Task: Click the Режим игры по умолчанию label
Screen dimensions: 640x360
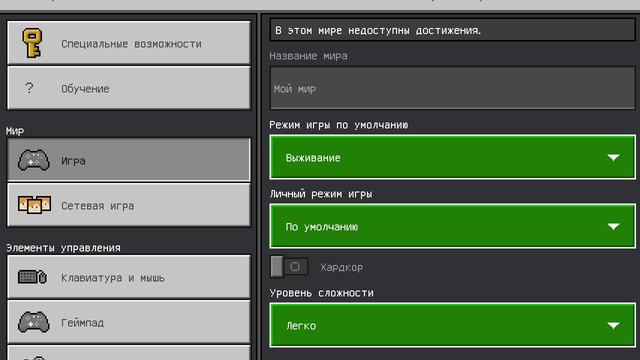Action: (338, 125)
